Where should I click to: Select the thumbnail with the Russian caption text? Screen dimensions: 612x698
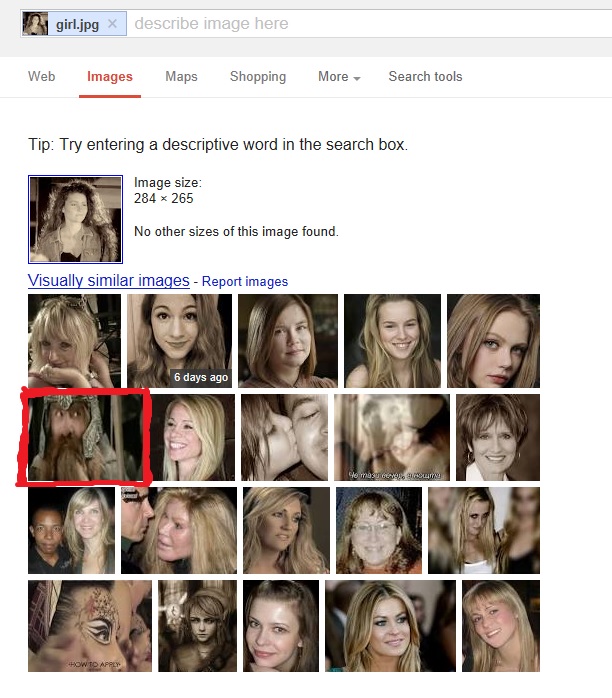click(x=391, y=437)
